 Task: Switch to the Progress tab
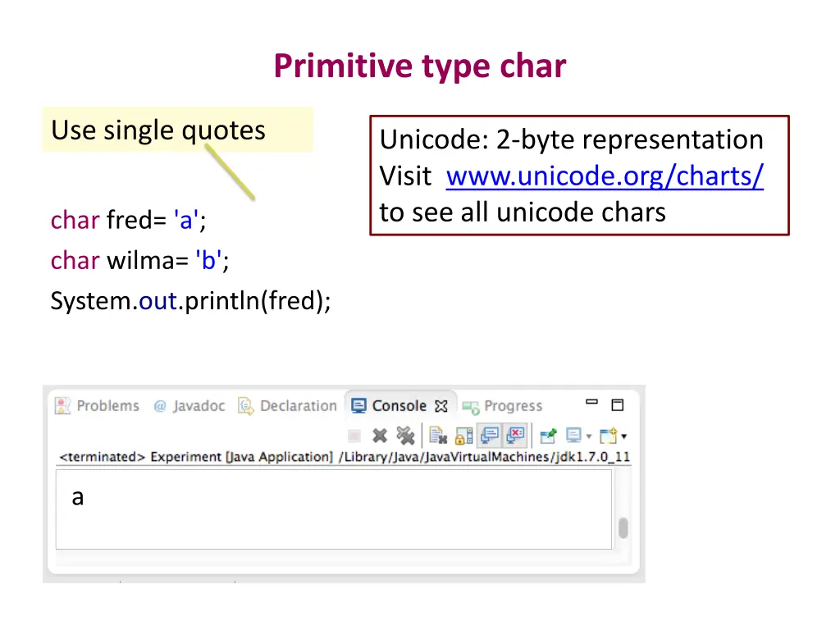pyautogui.click(x=503, y=407)
